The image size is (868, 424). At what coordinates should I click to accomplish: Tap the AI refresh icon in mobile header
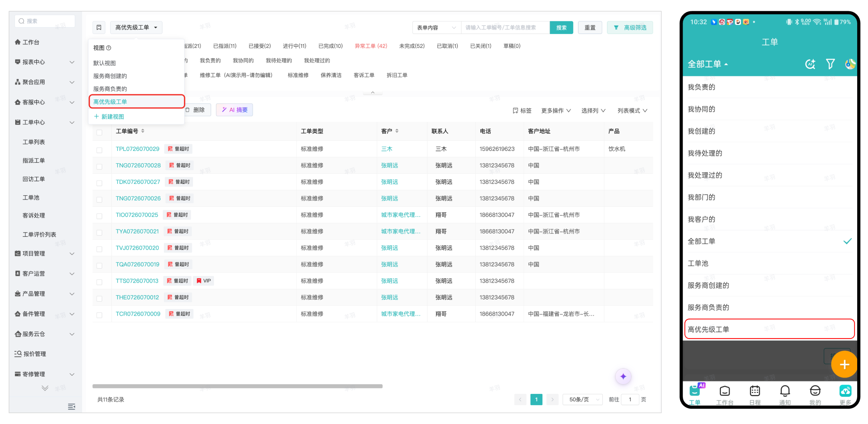point(810,64)
